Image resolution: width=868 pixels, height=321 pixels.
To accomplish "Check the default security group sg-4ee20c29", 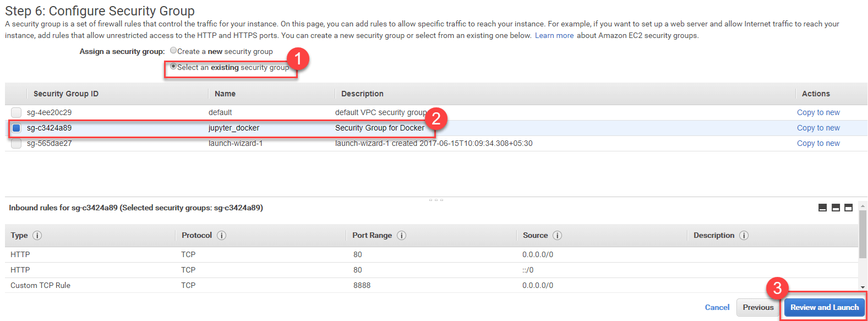I will point(17,112).
